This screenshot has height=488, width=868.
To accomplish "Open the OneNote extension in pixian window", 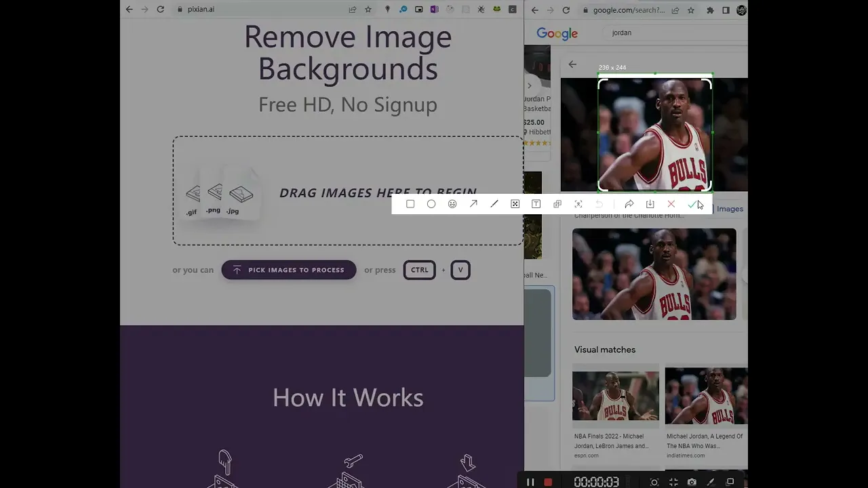I will click(434, 9).
